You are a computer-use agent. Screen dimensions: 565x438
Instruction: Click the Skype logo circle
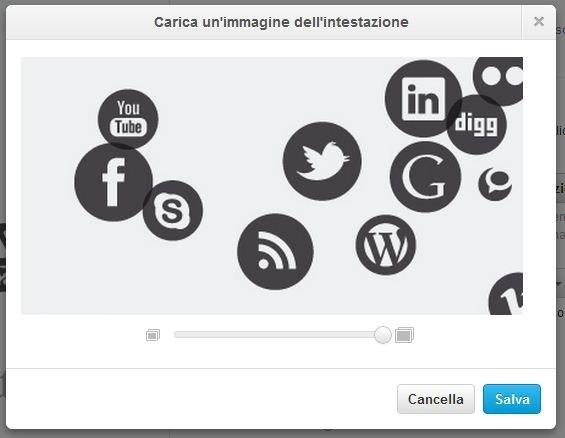coord(173,210)
